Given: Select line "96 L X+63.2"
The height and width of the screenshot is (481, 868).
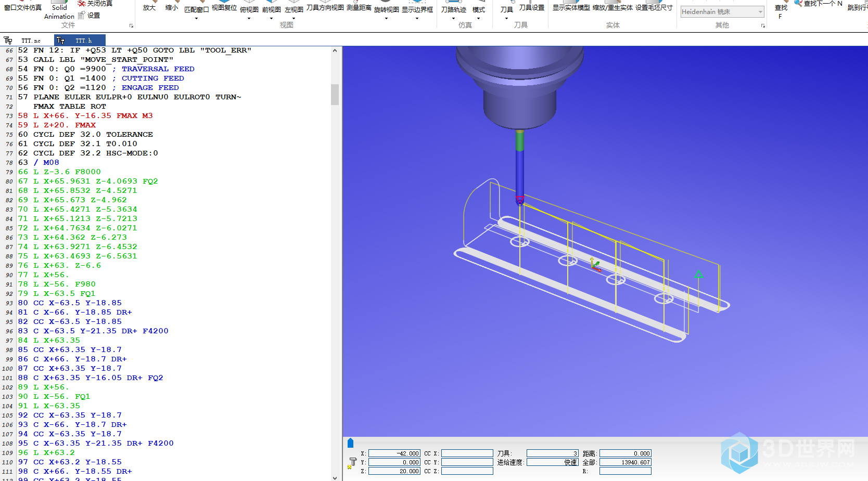Looking at the screenshot, I should [x=47, y=452].
